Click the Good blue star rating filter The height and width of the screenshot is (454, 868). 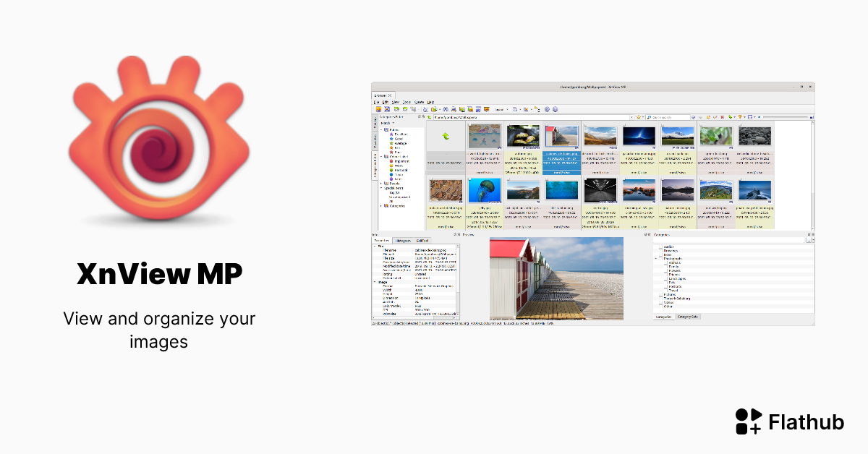tap(397, 139)
